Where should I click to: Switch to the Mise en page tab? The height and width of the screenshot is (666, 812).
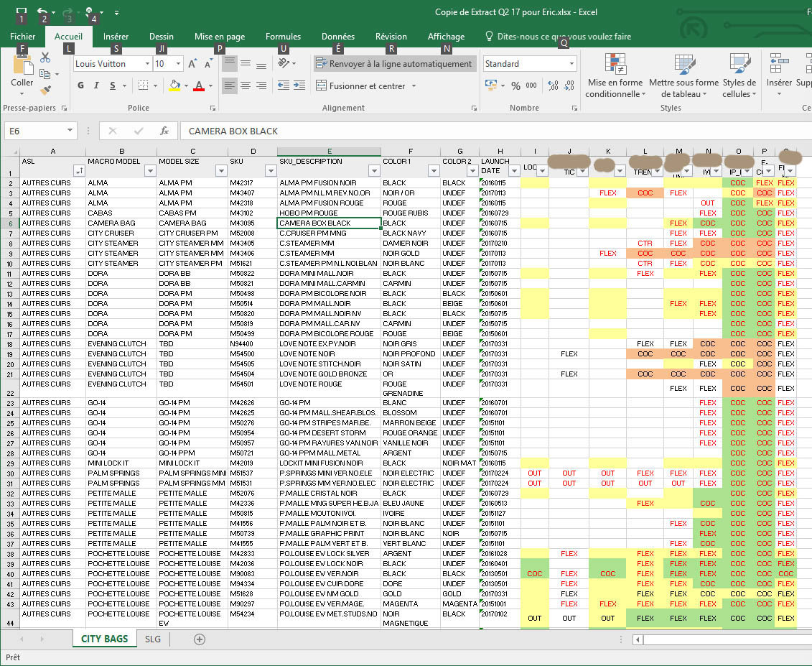220,36
